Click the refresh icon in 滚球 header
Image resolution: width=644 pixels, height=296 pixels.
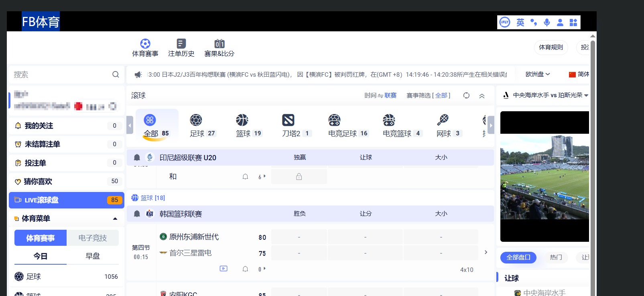[x=466, y=96]
